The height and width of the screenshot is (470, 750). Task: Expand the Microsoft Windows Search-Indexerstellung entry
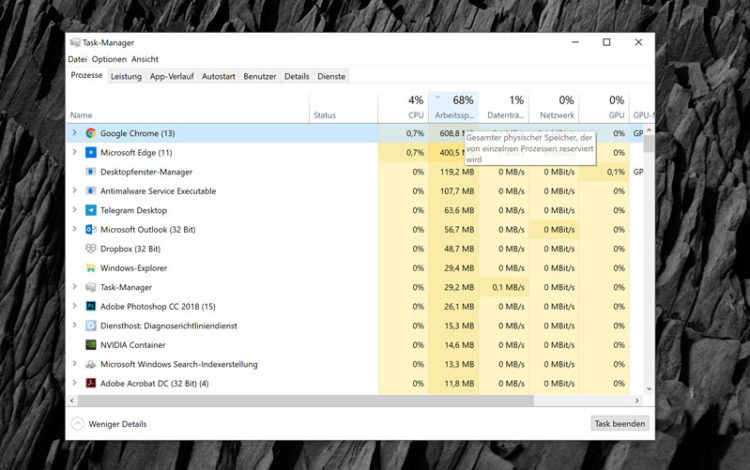(x=75, y=363)
